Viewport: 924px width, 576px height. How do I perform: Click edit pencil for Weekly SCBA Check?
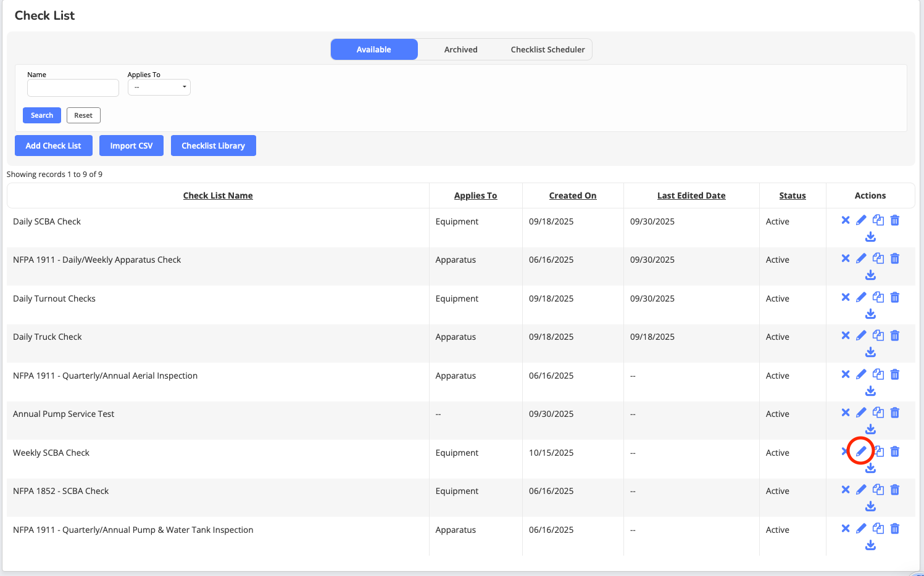tap(861, 451)
